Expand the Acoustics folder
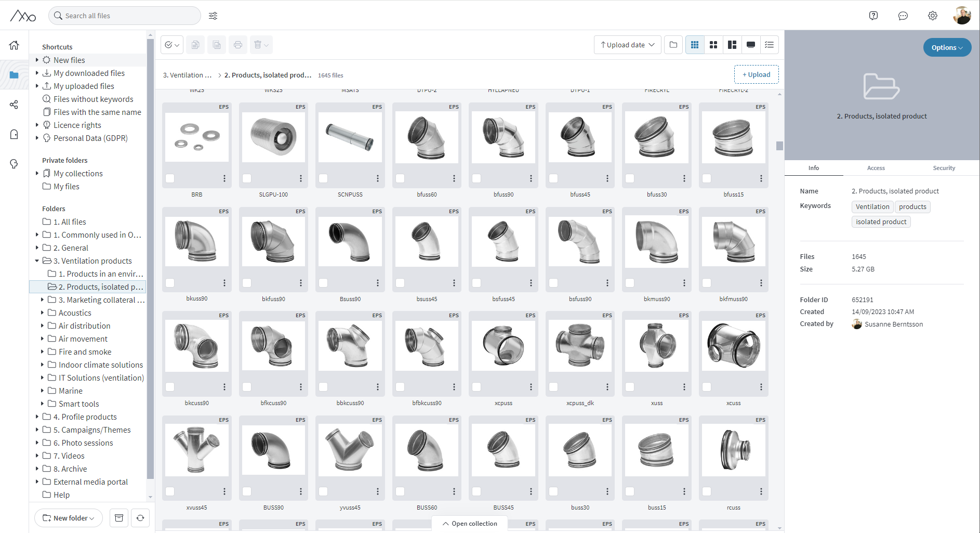 (42, 313)
